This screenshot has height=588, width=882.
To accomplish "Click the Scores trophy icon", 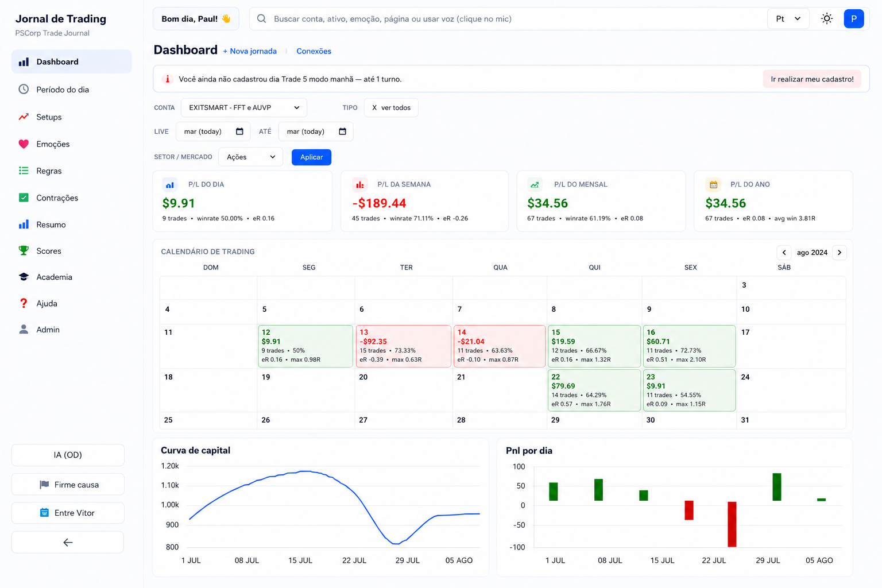I will pyautogui.click(x=24, y=251).
